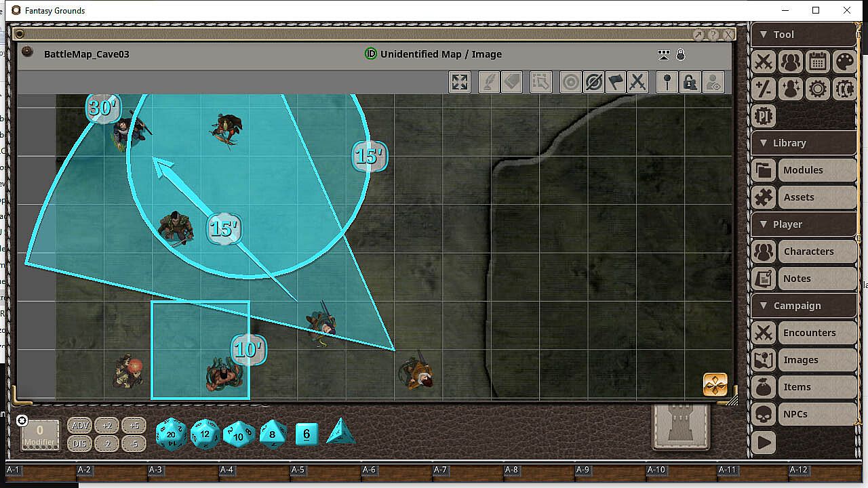
Task: Click the castle tower icon at bottom
Action: coord(680,427)
